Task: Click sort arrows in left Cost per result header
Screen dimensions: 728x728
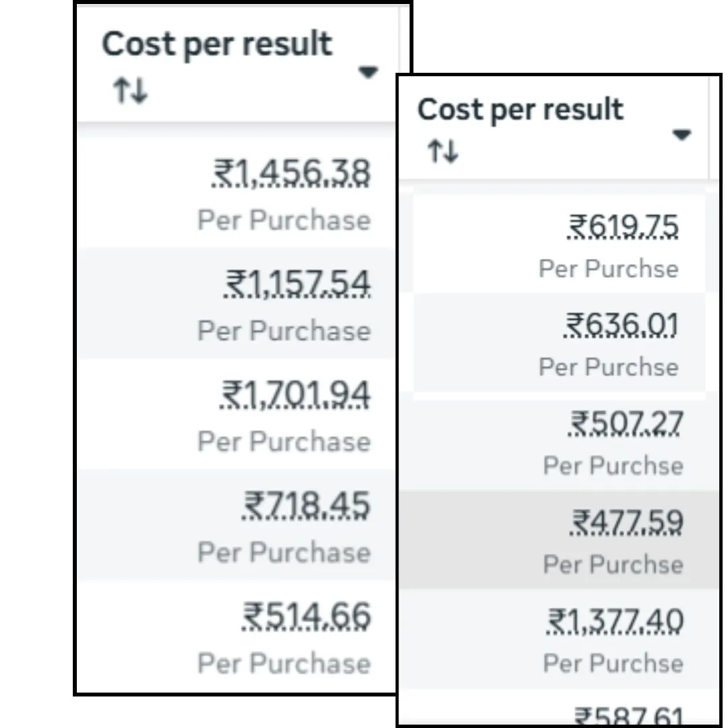Action: pos(130,91)
